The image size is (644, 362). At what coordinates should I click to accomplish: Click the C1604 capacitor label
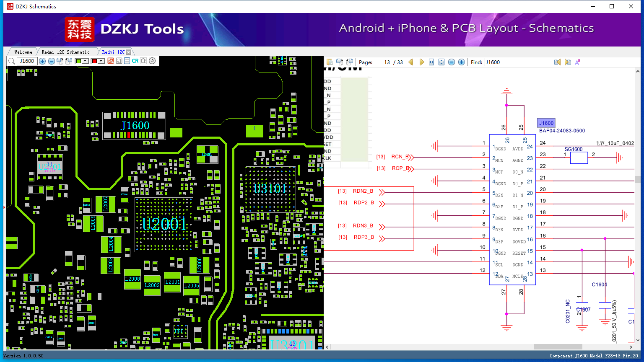click(600, 285)
